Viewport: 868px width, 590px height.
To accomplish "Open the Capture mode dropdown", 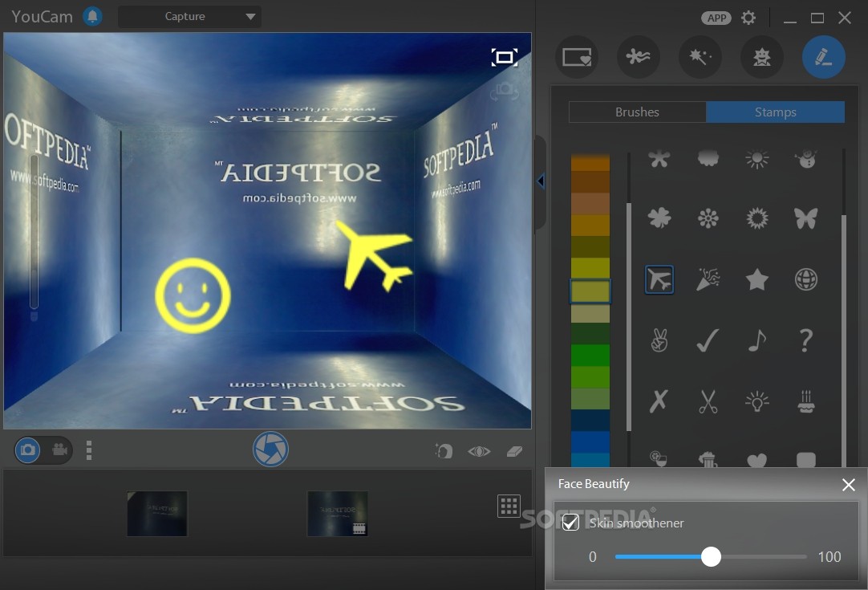I will (189, 17).
